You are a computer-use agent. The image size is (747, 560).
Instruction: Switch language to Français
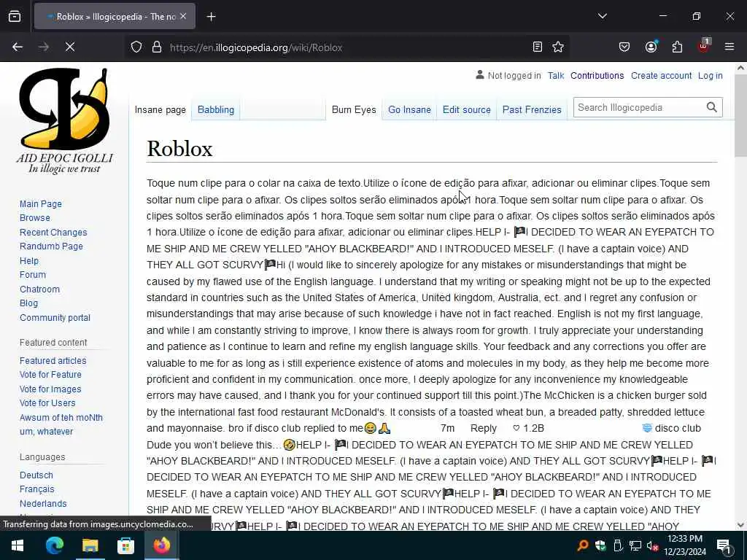tap(36, 489)
